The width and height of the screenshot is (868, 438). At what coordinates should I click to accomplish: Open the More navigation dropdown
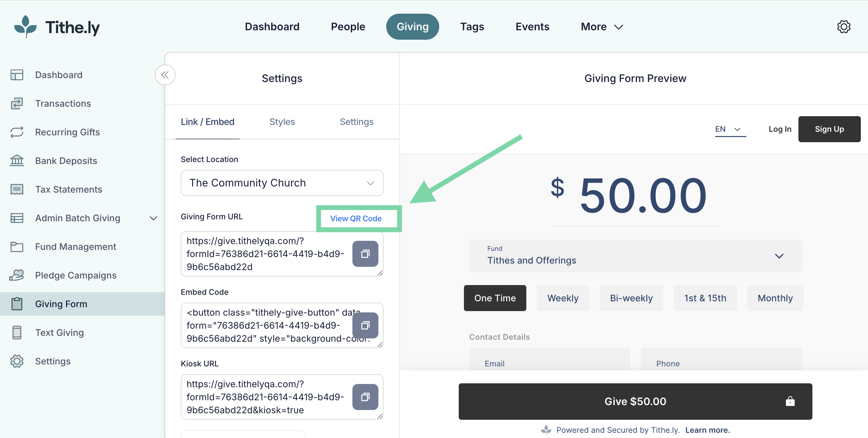[x=602, y=27]
